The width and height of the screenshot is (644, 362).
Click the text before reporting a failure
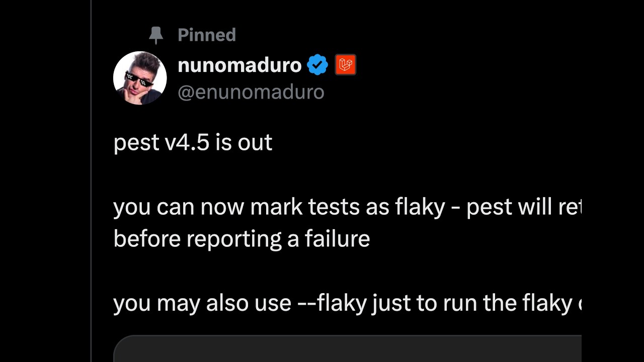pyautogui.click(x=242, y=238)
